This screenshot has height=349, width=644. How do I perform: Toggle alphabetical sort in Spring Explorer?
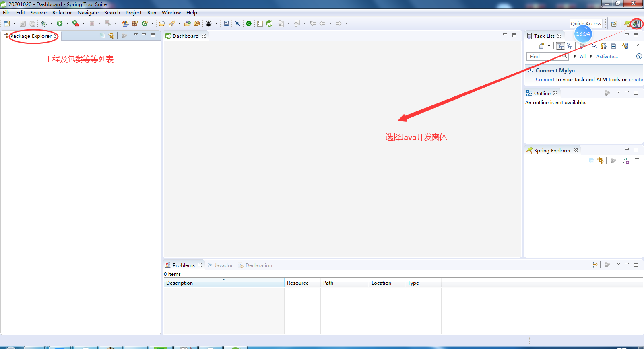pyautogui.click(x=625, y=160)
